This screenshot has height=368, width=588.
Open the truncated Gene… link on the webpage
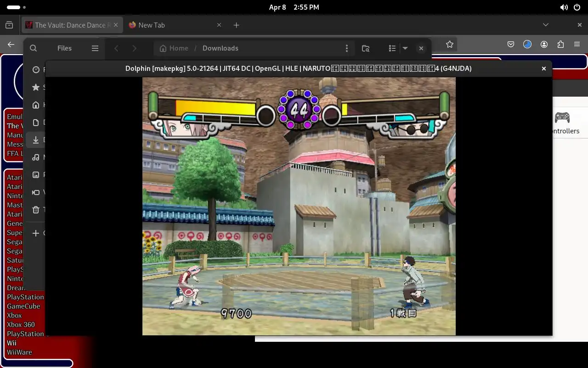[x=15, y=224]
